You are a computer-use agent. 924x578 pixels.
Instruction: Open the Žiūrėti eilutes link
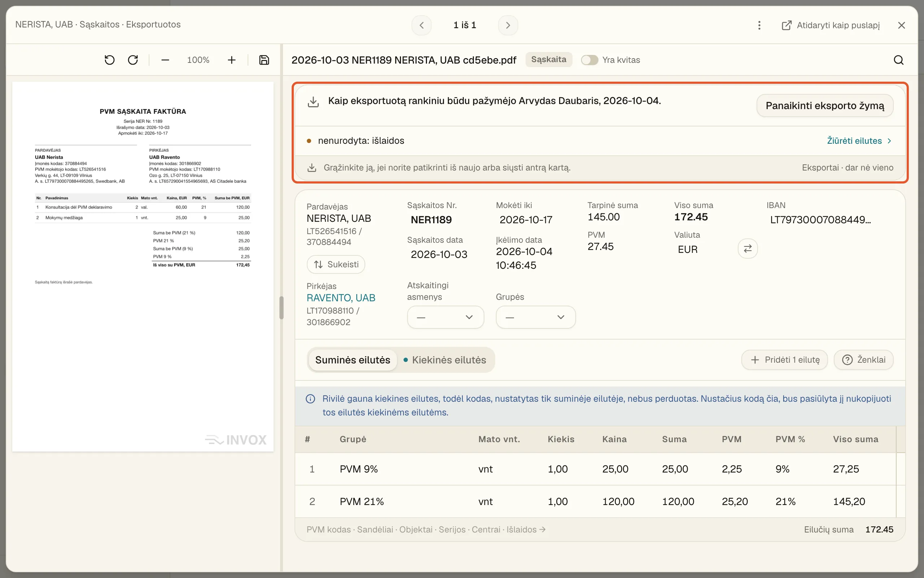coord(859,141)
